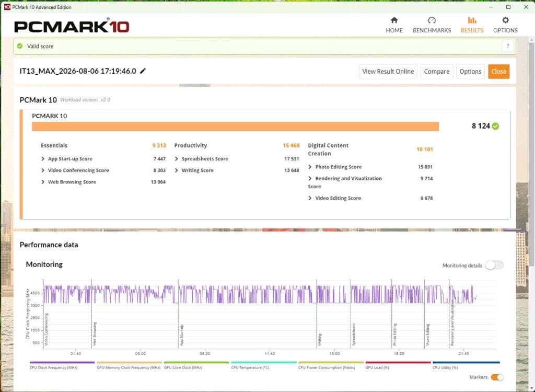Click the pencil icon to rename result

coord(143,71)
